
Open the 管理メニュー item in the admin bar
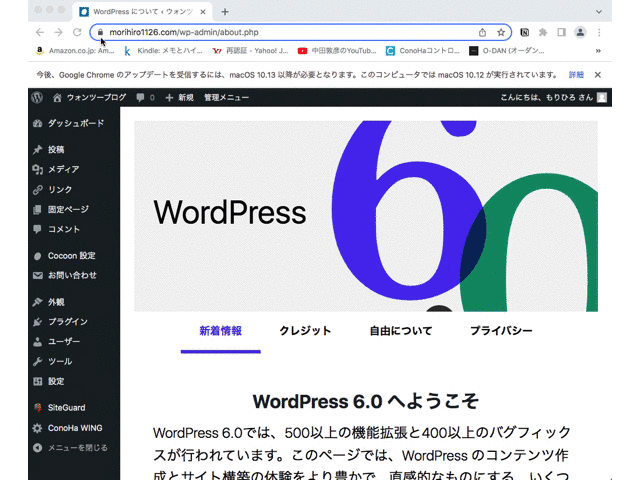[x=226, y=98]
